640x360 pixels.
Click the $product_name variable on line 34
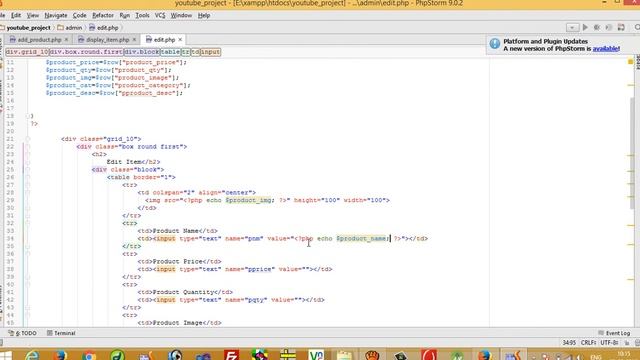click(x=361, y=239)
